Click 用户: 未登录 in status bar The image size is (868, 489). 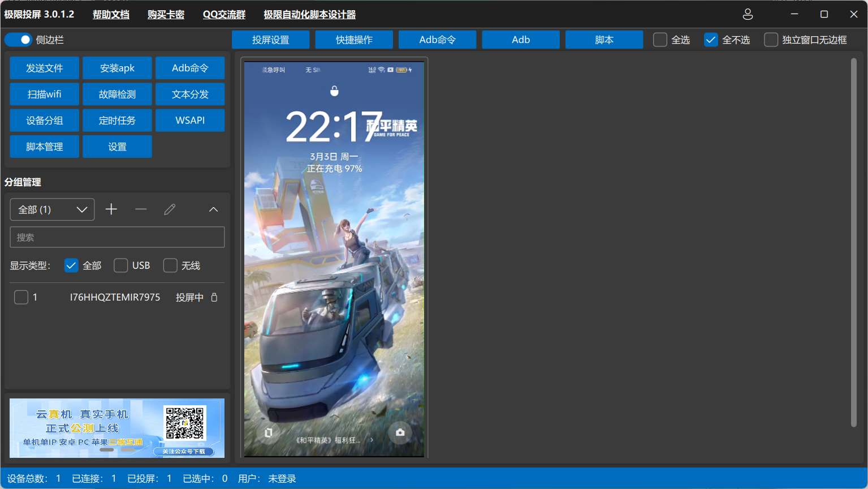(x=267, y=479)
